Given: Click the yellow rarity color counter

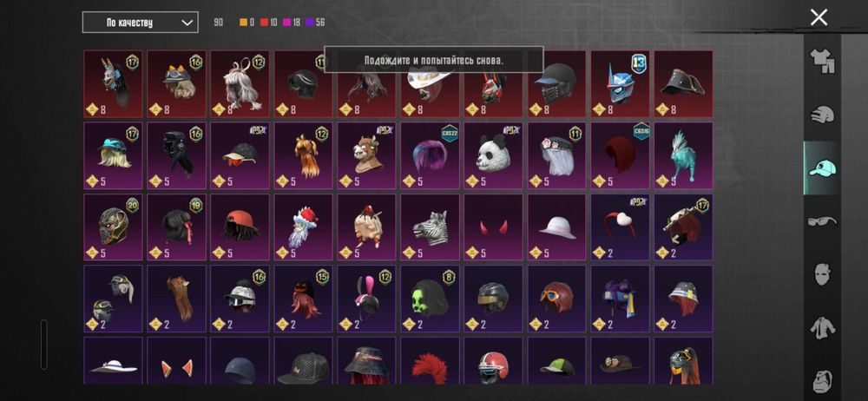Looking at the screenshot, I should click(x=247, y=23).
